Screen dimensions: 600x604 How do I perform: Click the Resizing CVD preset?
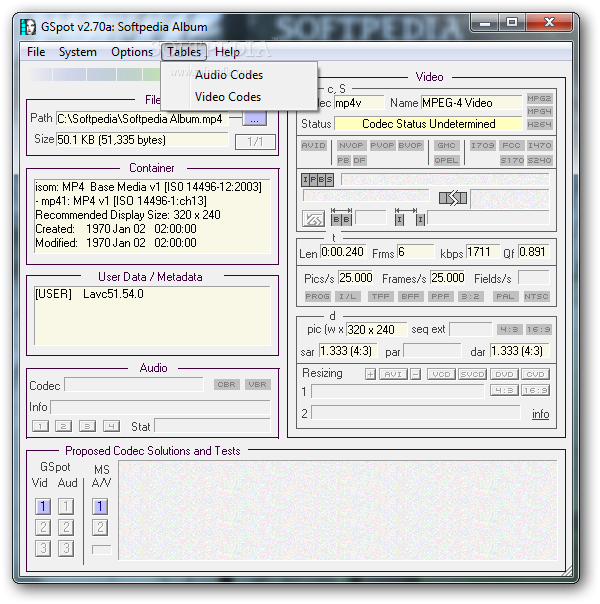[x=535, y=374]
